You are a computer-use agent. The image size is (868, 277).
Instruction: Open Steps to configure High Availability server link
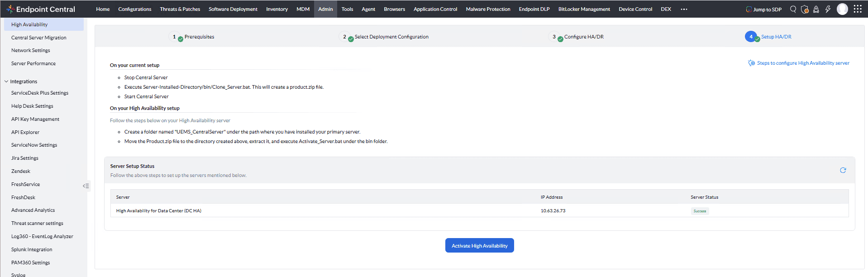tap(803, 63)
